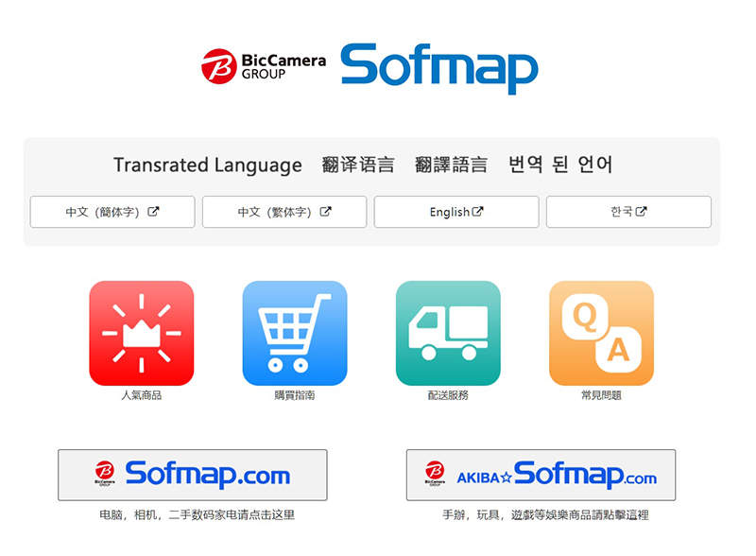Image resolution: width=756 pixels, height=556 pixels.
Task: Click the 購買指南 label text
Action: pos(295,395)
